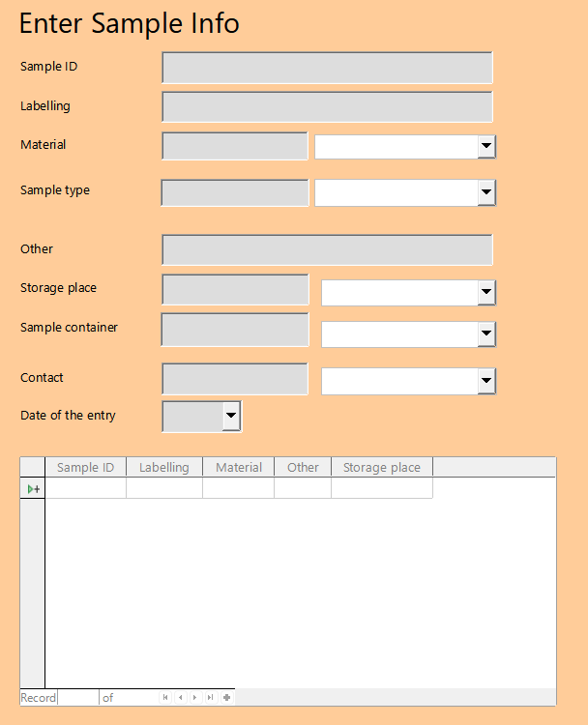
Task: Click the Material gray text field
Action: [x=235, y=146]
